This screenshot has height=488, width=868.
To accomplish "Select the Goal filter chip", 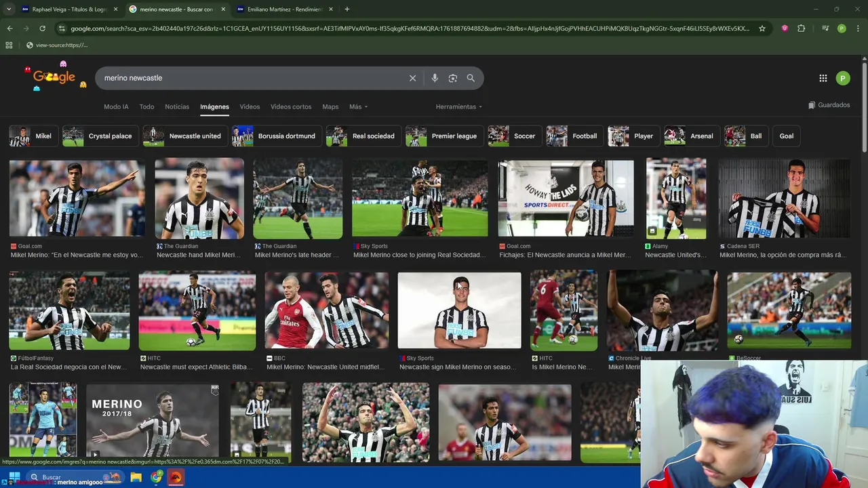I will [x=787, y=136].
